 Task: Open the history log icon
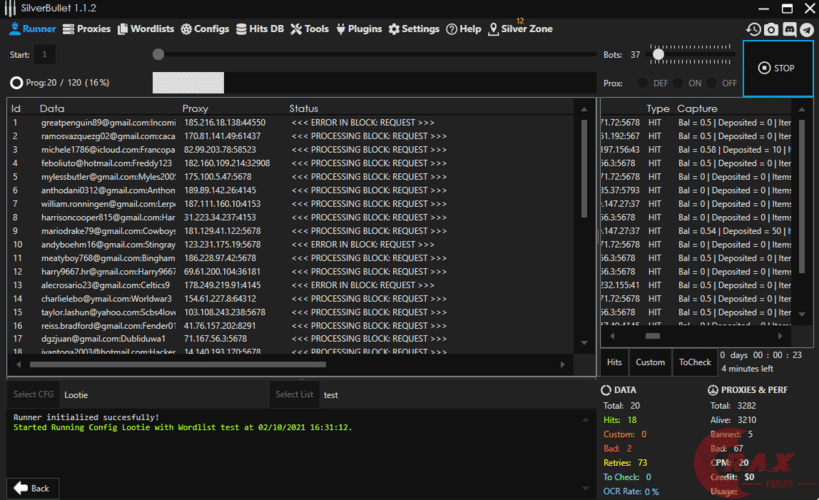753,30
